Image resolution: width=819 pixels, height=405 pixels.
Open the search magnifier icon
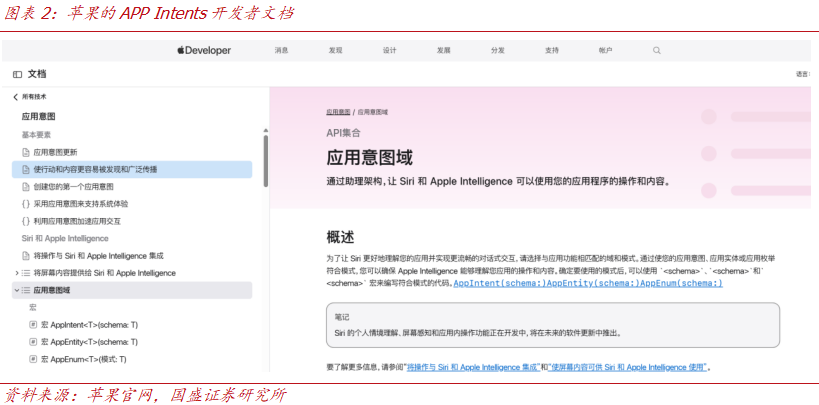click(657, 51)
